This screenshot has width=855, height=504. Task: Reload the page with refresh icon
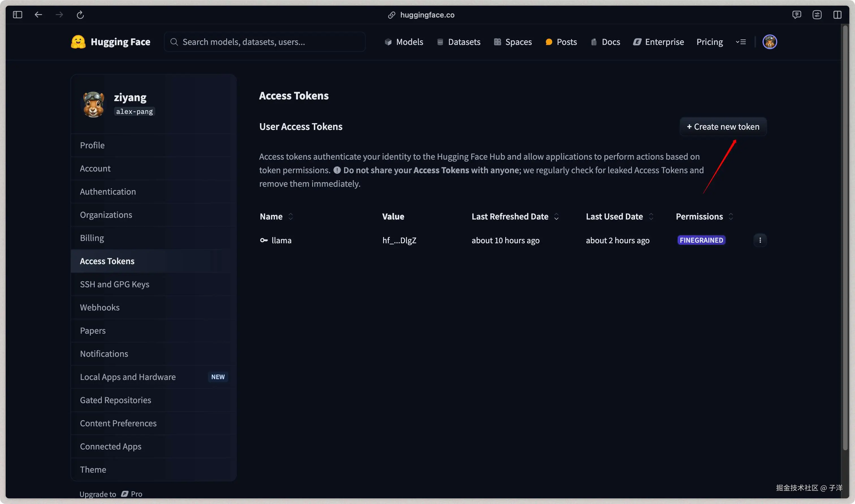(80, 15)
